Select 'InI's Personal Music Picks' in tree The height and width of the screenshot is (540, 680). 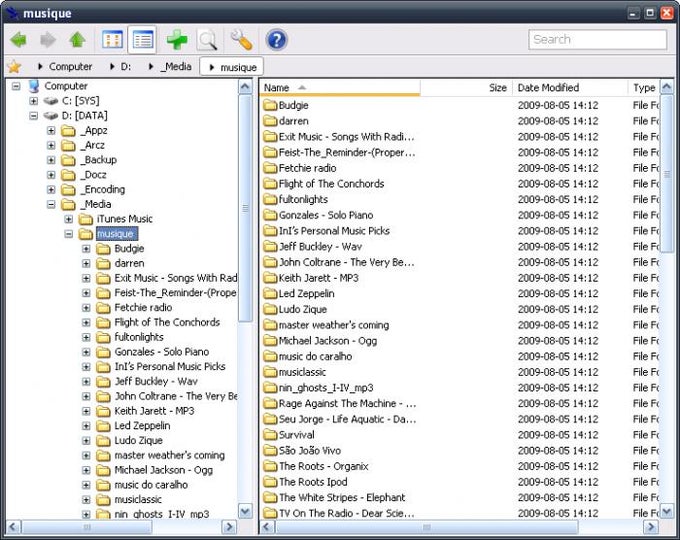(170, 367)
